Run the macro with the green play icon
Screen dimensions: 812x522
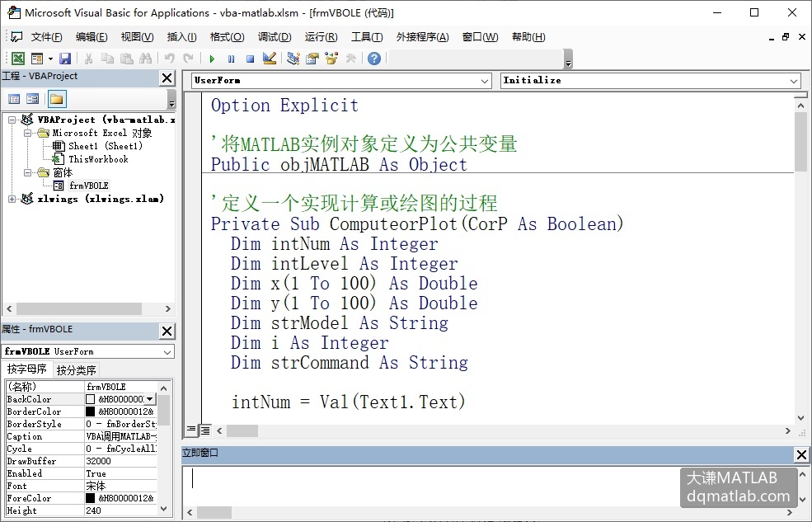pyautogui.click(x=212, y=59)
